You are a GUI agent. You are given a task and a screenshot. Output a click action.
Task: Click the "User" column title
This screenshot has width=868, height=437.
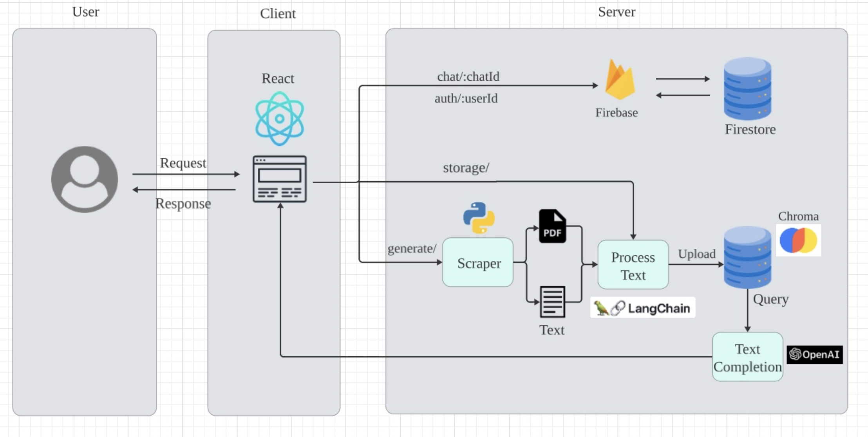point(85,12)
